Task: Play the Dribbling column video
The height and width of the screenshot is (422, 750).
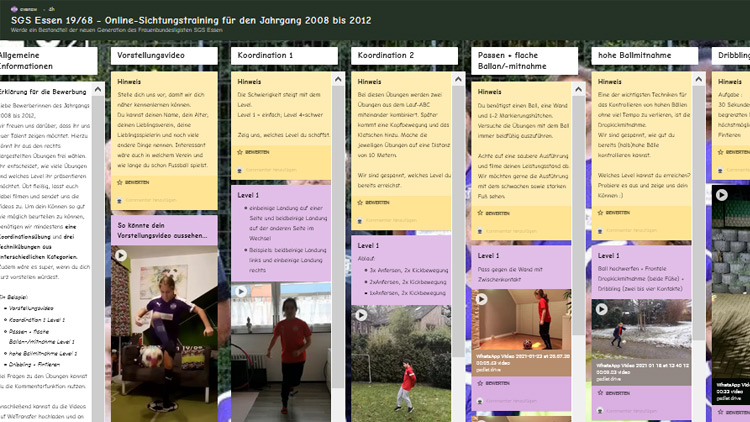Action: click(x=721, y=195)
